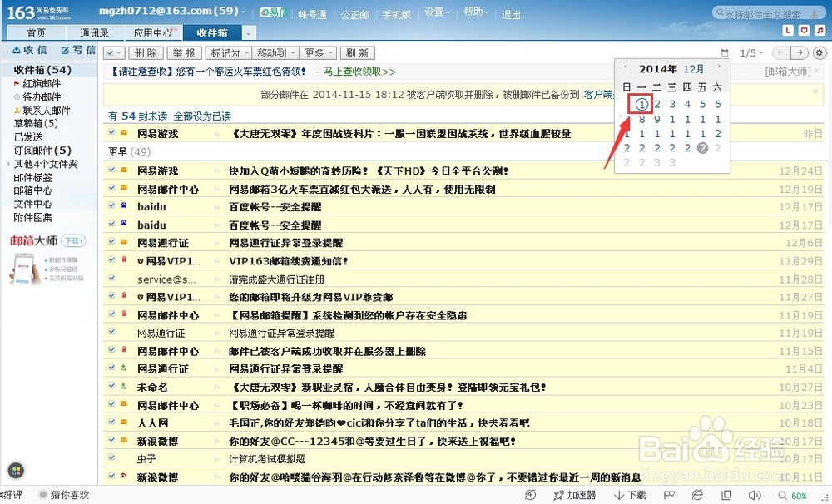Screen dimensions: 832x504
Task: Uncheck the 新浪微博 email checkbox
Action: [x=111, y=440]
